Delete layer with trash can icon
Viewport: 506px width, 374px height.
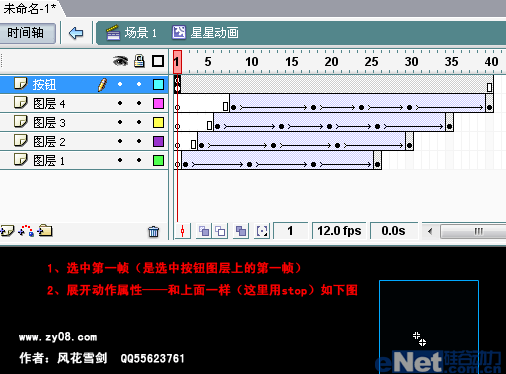[x=153, y=231]
